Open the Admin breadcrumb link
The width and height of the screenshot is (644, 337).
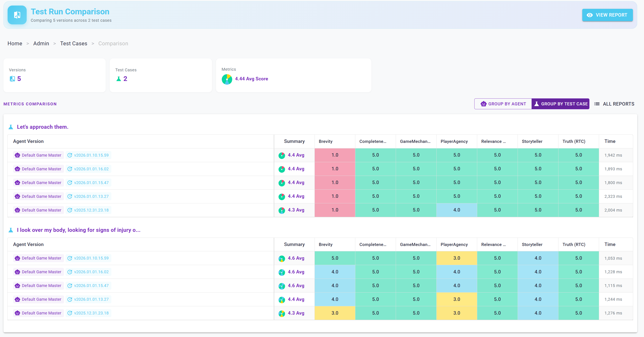(41, 43)
